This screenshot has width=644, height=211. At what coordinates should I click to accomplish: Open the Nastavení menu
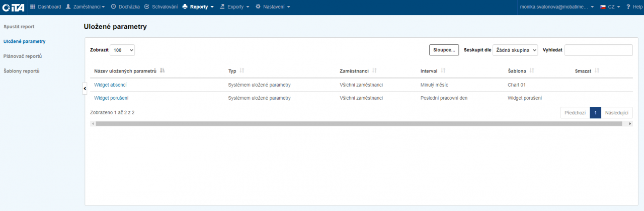pos(273,7)
